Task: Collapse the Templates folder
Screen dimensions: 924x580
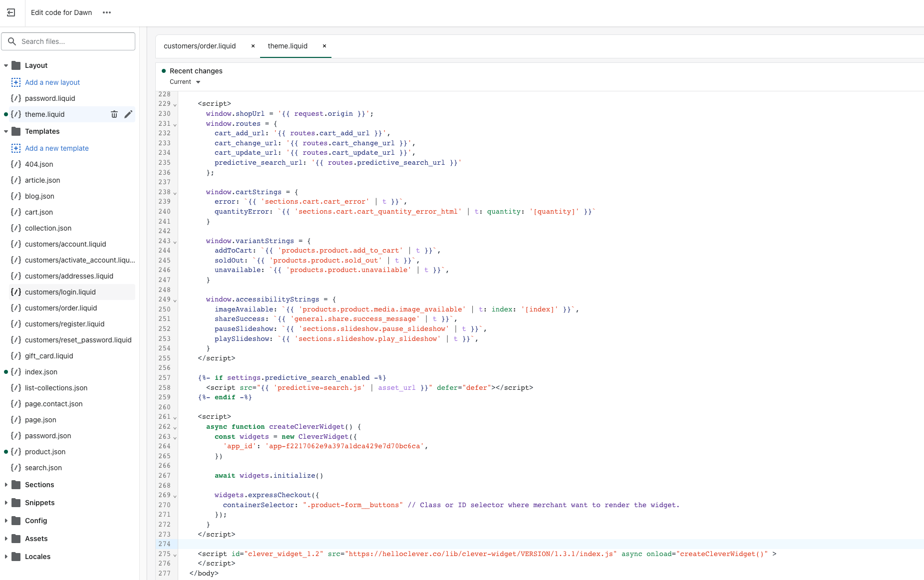Action: coord(6,131)
